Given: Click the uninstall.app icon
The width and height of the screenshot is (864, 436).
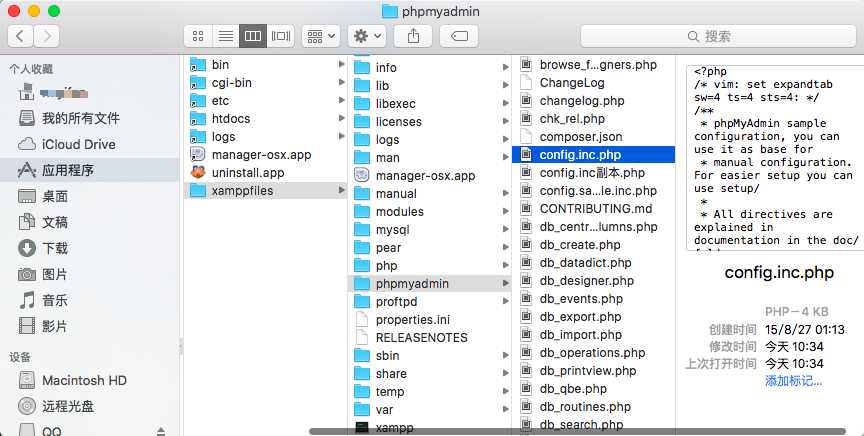Looking at the screenshot, I should (x=198, y=173).
